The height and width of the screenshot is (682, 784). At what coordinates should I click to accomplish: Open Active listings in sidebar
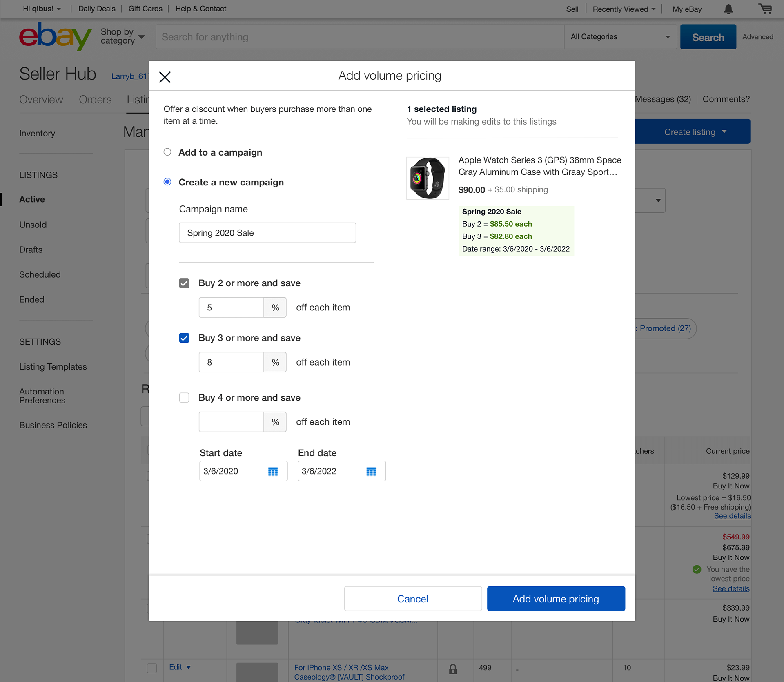coord(32,199)
